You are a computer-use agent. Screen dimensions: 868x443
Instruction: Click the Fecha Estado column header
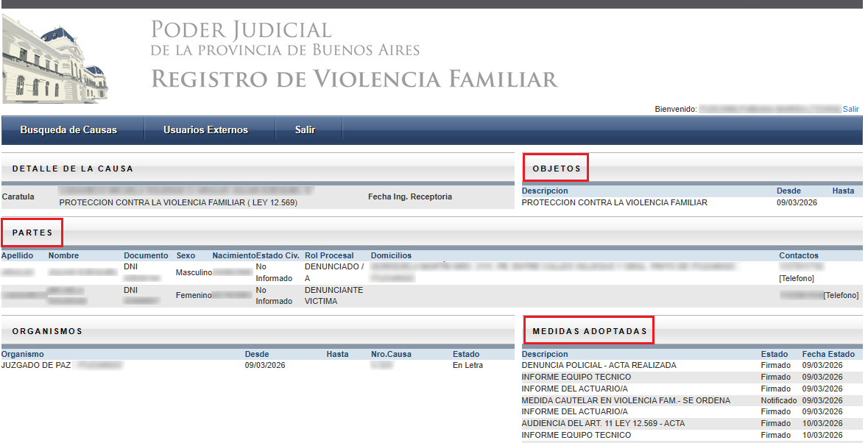pyautogui.click(x=828, y=354)
